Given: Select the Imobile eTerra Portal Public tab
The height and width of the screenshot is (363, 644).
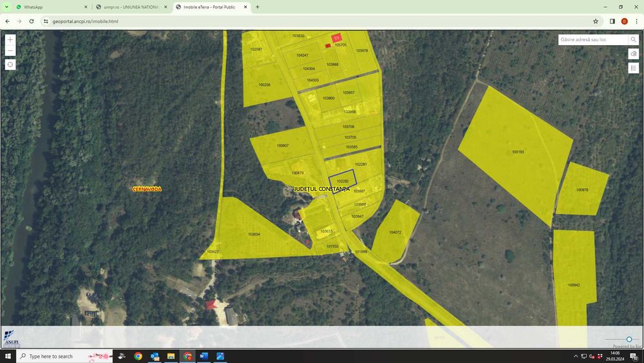Looking at the screenshot, I should tap(211, 7).
